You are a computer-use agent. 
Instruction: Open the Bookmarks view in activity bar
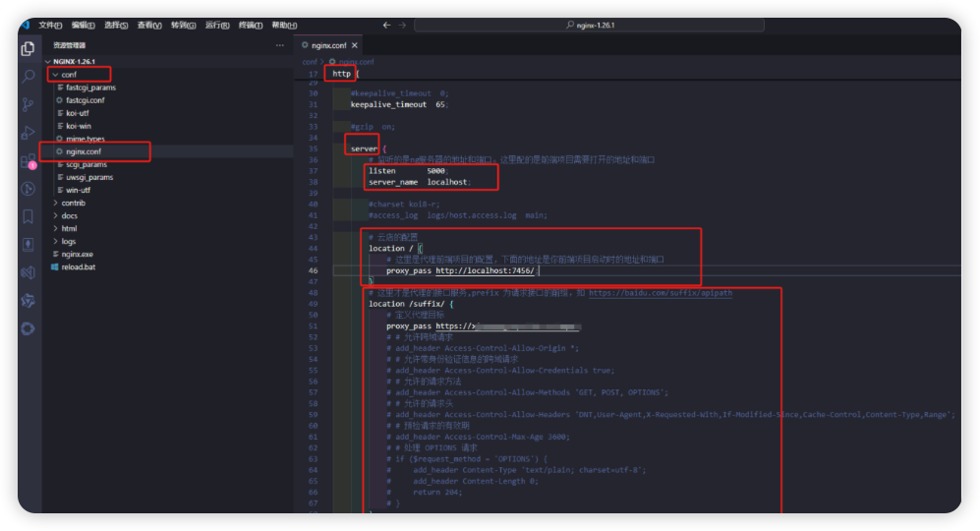pos(28,216)
